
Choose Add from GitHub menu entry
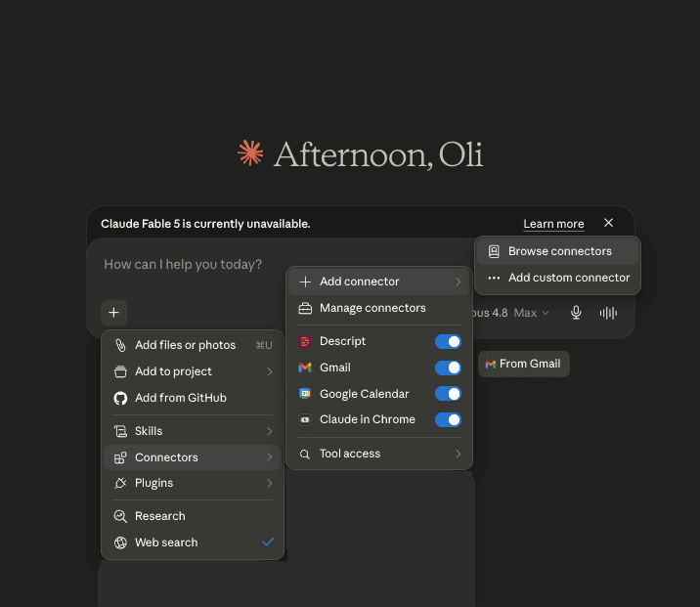(193, 398)
